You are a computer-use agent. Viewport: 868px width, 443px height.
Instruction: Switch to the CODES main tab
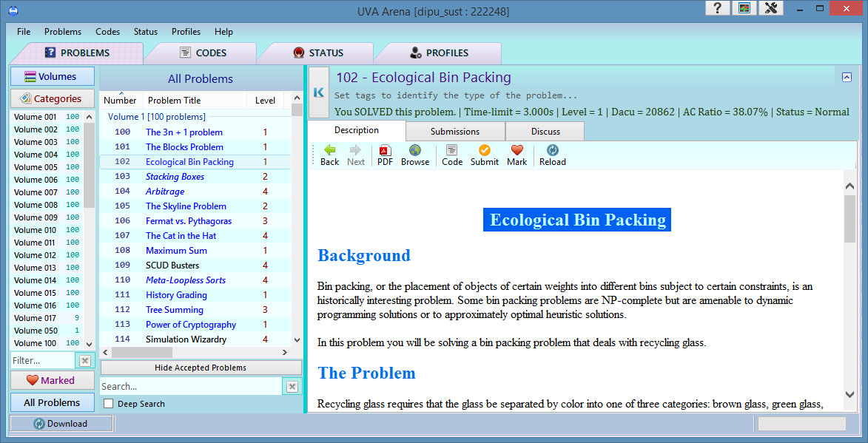tap(203, 53)
